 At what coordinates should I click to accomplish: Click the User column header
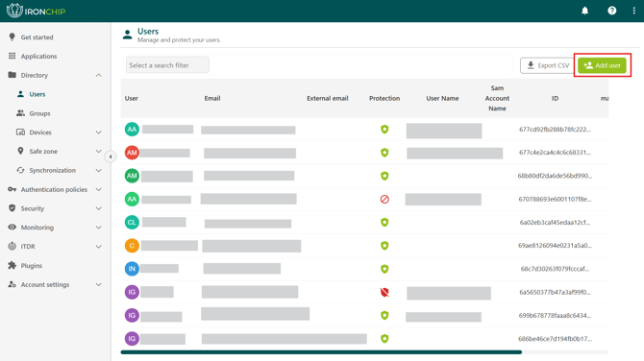pos(132,98)
